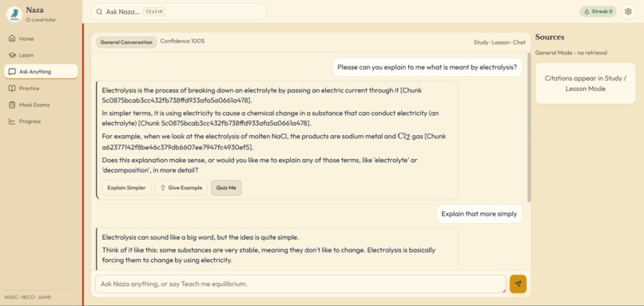Click the Progress chart icon
This screenshot has width=644, height=306.
pyautogui.click(x=12, y=121)
